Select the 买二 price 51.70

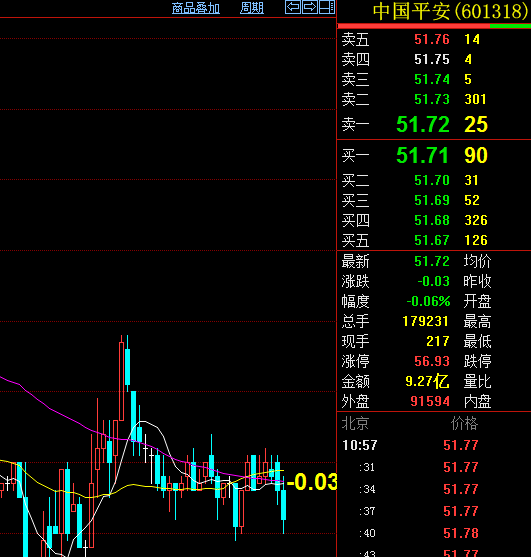(432, 180)
